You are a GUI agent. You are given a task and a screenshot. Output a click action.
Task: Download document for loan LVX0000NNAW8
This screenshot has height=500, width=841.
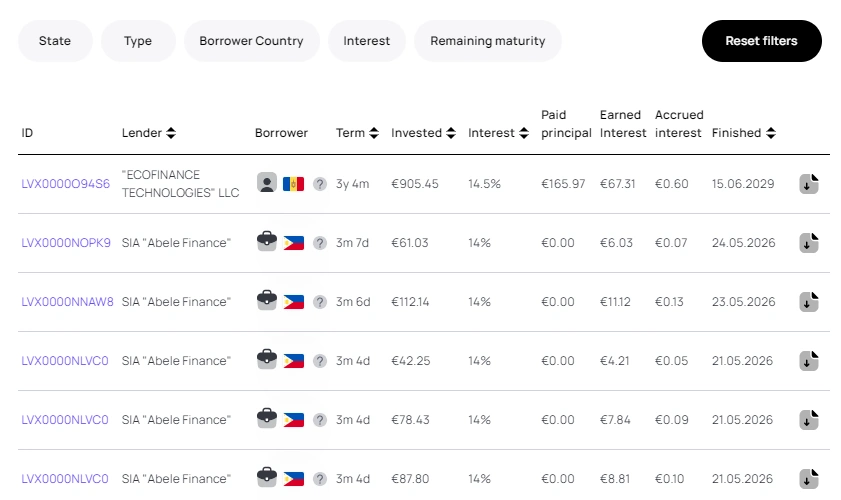[809, 302]
